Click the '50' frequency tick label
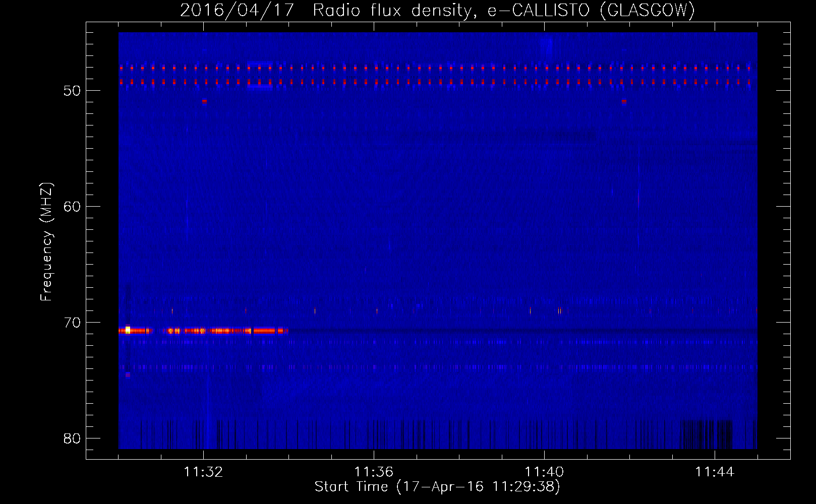The height and width of the screenshot is (504, 816). (72, 91)
